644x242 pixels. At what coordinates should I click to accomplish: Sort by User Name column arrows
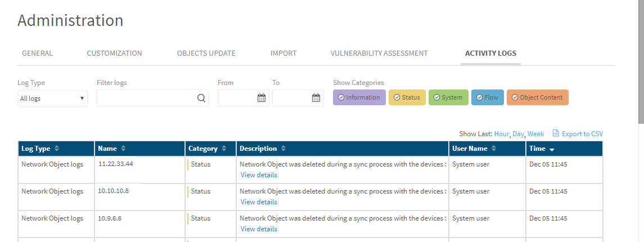[x=494, y=149]
